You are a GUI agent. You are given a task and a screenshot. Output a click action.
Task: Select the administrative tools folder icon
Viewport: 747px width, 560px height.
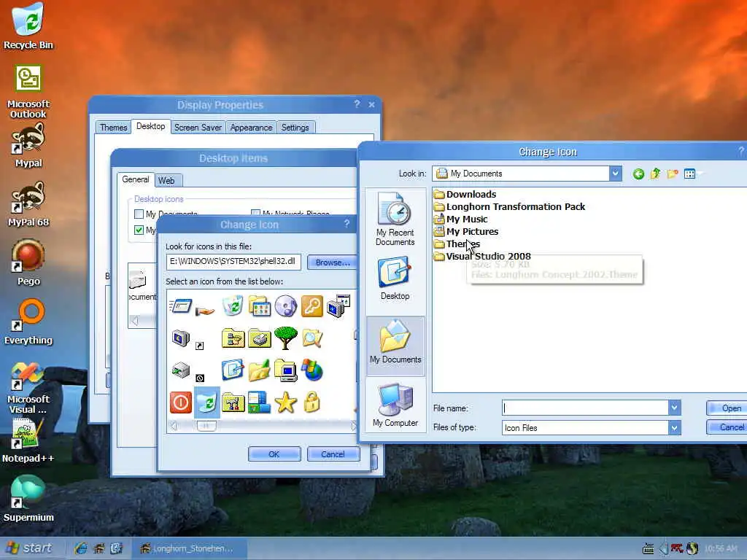tap(233, 402)
